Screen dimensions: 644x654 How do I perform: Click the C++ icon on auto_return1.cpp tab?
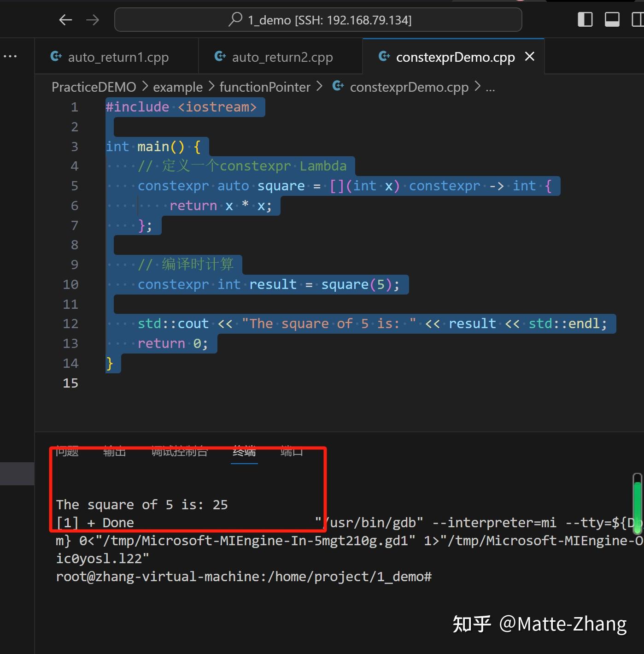[56, 56]
